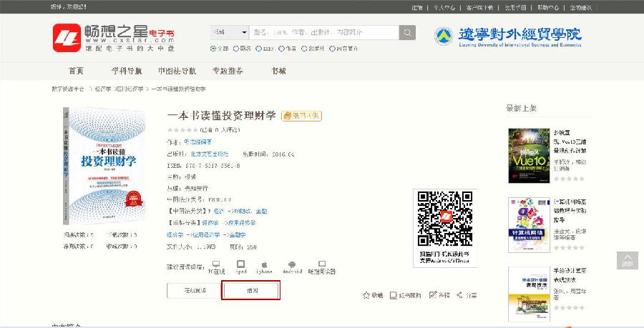Open 帮助中心 in the top bar
Screen dimensions: 644x328
548,7
